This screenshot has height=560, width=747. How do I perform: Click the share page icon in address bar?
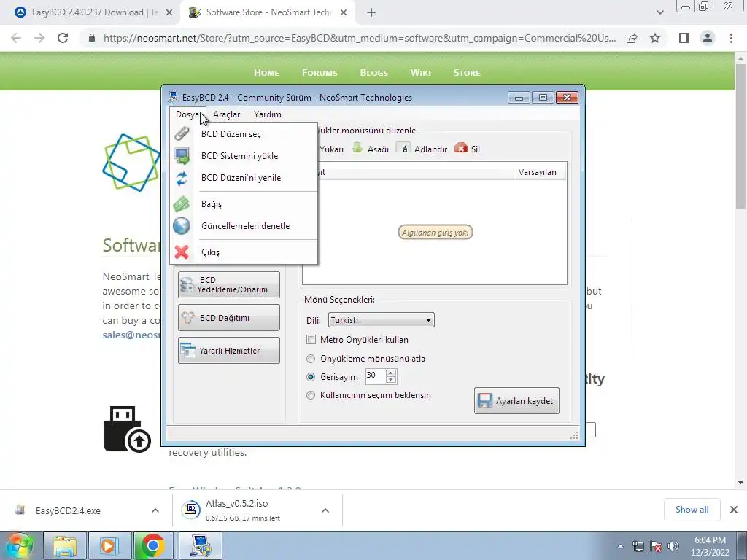point(632,38)
